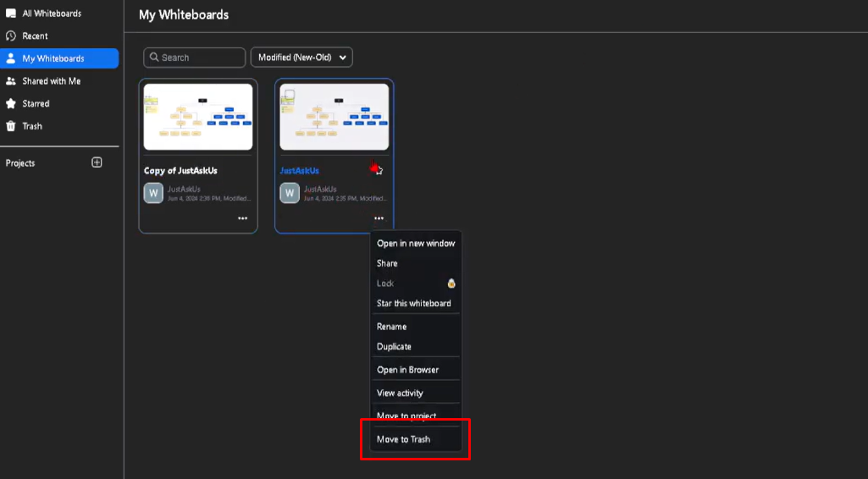Open three-dot menu on Copy of JustAskUs
This screenshot has width=868, height=479.
[243, 218]
